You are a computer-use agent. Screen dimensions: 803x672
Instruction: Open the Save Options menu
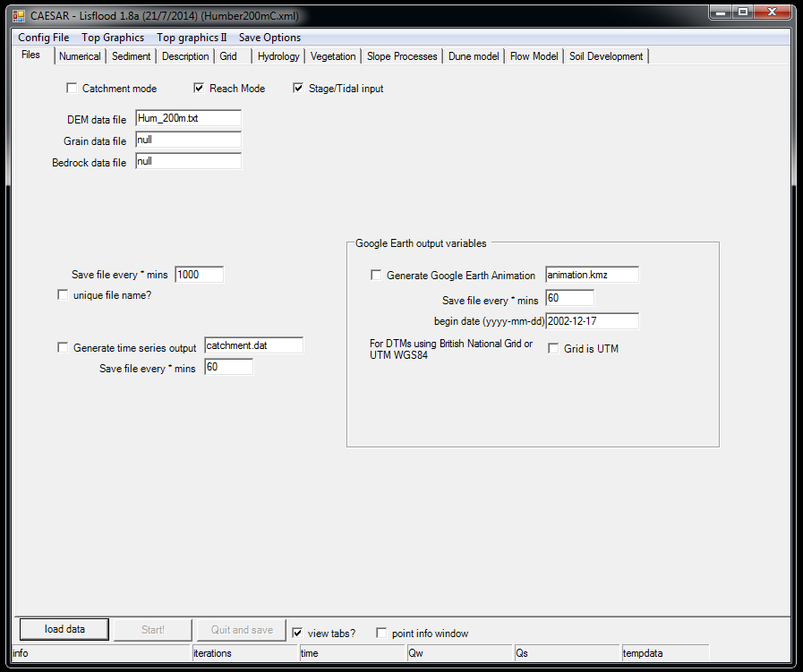271,37
